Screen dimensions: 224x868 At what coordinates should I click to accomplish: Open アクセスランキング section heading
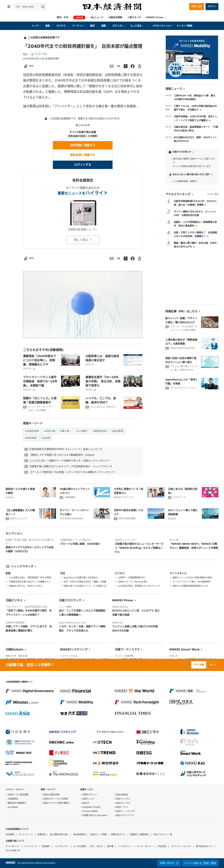179,194
